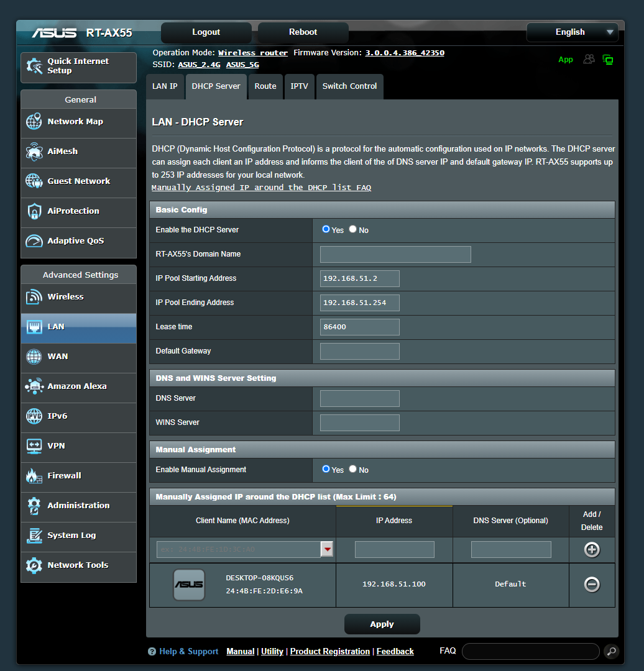Image resolution: width=644 pixels, height=671 pixels.
Task: Select Yes for Enable the DHCP Server
Action: coord(326,229)
